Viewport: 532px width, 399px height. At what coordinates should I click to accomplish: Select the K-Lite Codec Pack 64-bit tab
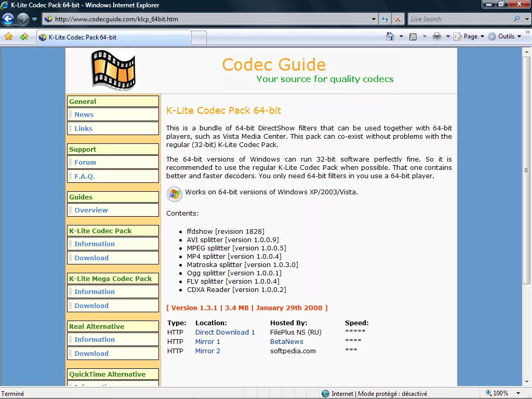point(114,37)
